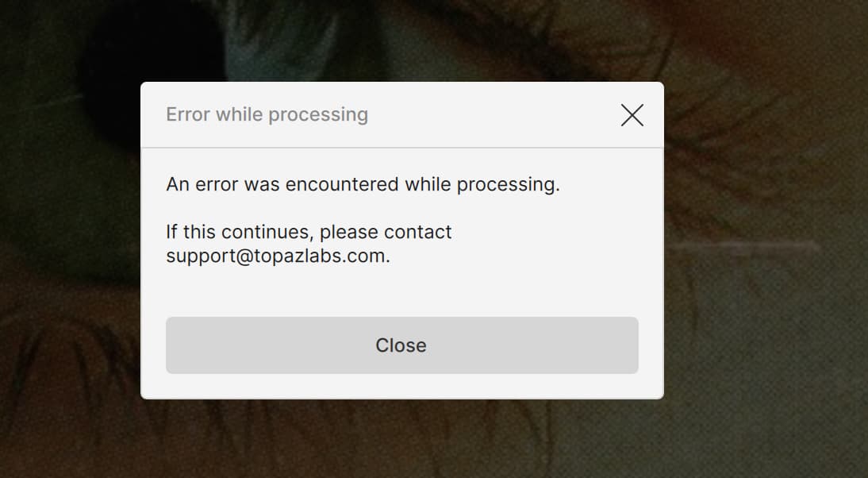Click the word "An" starting the error message

point(177,184)
